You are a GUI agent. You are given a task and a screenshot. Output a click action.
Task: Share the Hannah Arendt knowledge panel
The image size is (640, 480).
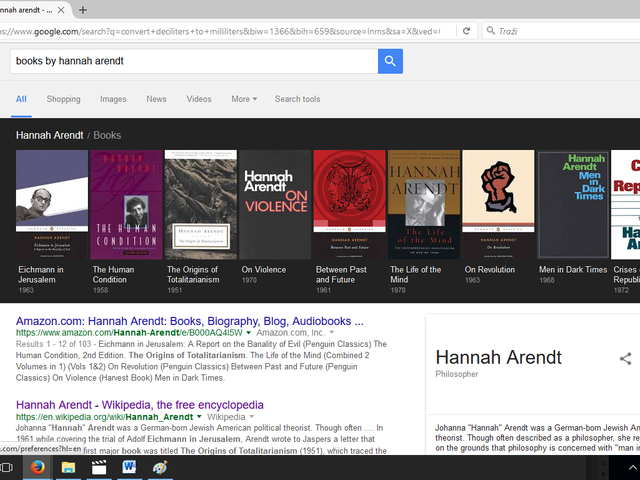(625, 359)
